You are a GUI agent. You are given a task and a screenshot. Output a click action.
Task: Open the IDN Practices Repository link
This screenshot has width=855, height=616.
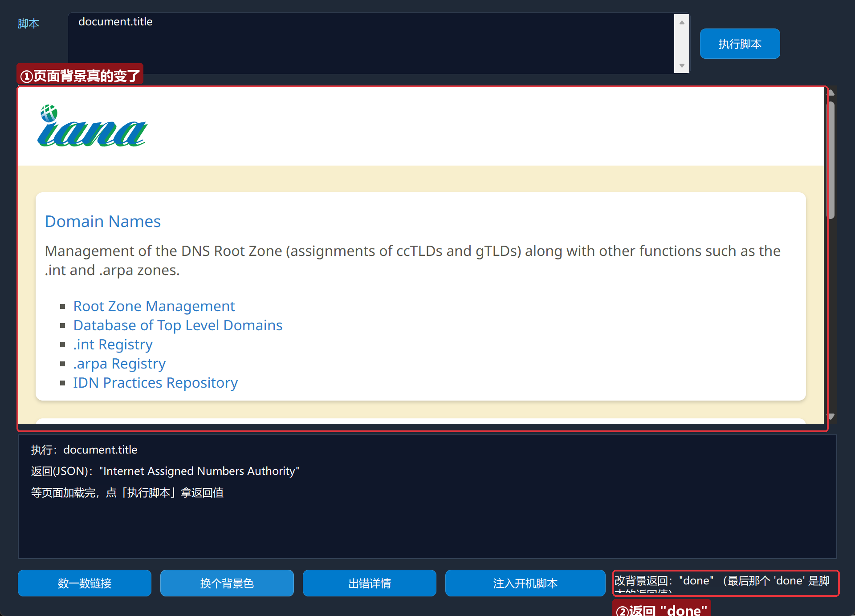(x=155, y=383)
